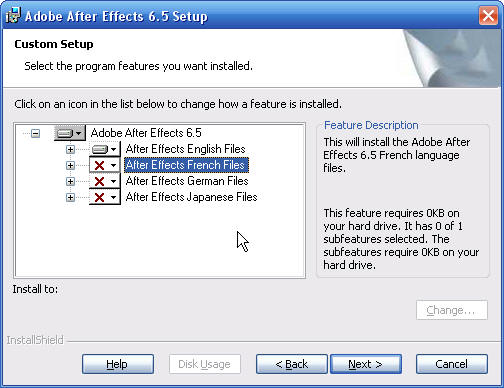Click red X icon for French Files
The image size is (504, 388).
point(105,165)
